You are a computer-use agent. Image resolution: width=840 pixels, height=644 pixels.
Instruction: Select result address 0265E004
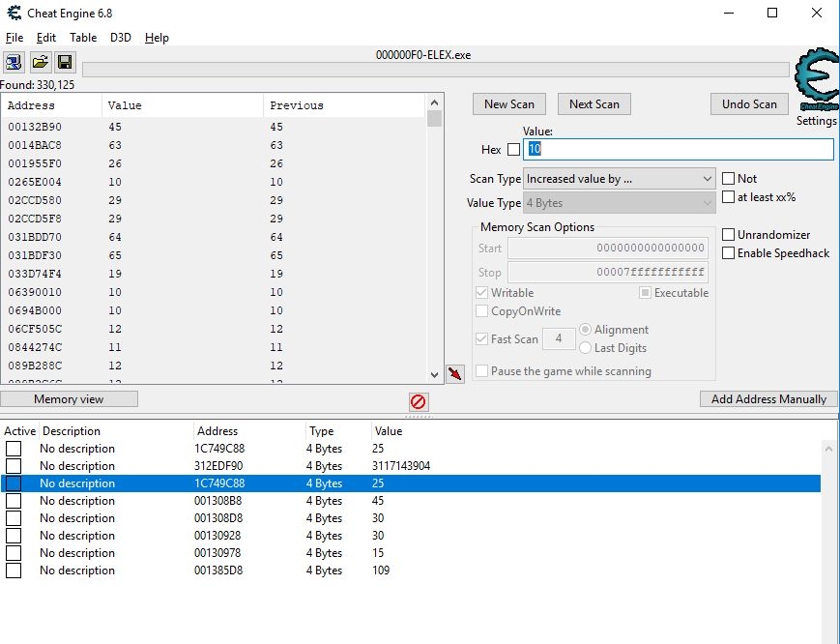pos(35,182)
